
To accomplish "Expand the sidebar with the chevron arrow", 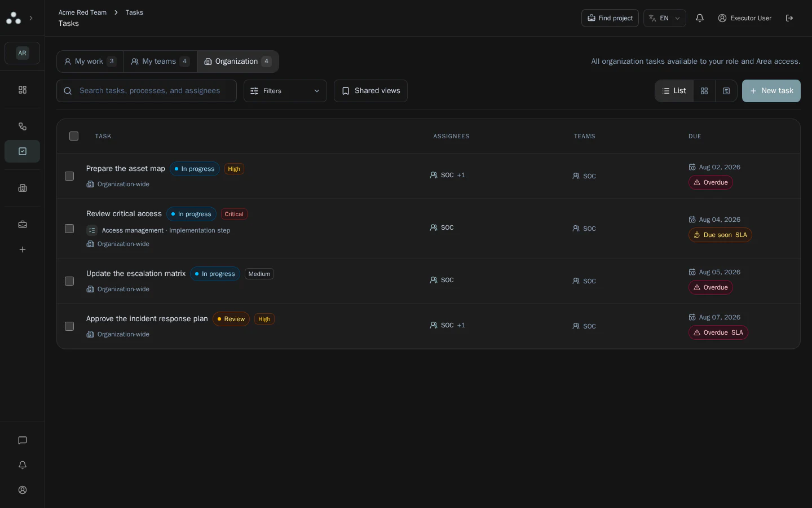I will [31, 18].
